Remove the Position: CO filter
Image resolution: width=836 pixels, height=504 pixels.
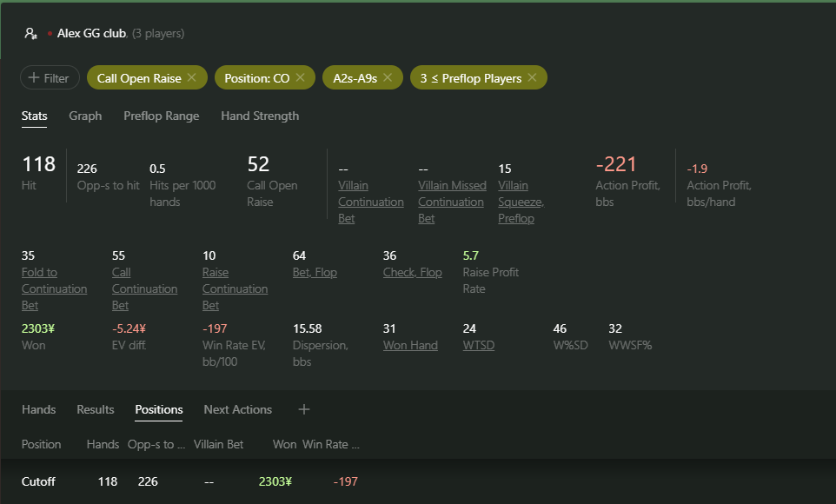point(302,77)
